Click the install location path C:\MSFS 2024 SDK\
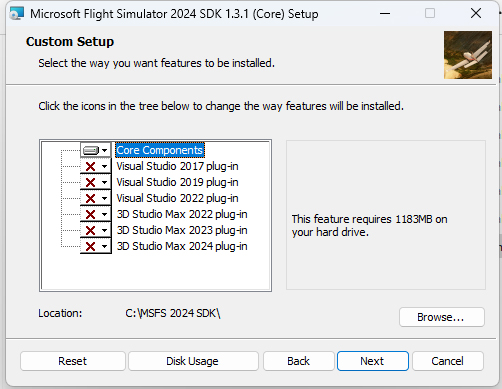Image resolution: width=502 pixels, height=389 pixels. [x=173, y=313]
